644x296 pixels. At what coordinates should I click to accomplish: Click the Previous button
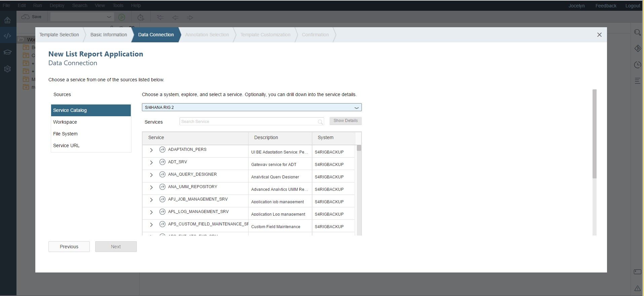click(x=69, y=247)
